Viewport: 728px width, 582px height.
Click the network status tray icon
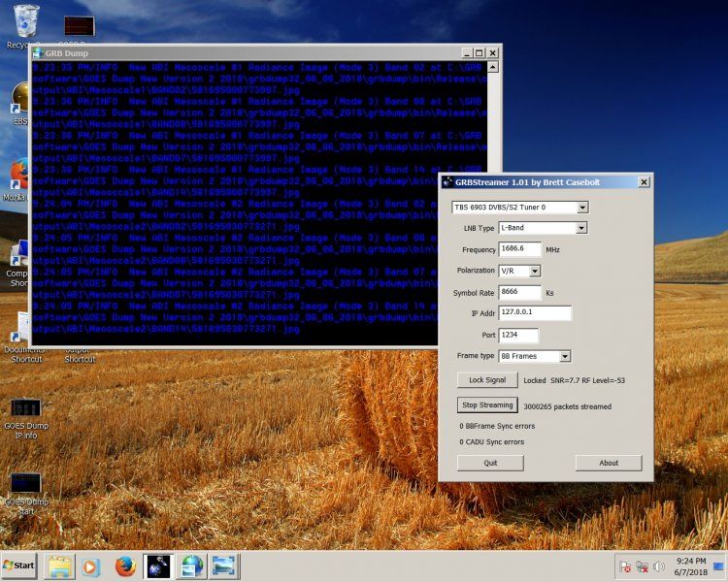tap(642, 566)
